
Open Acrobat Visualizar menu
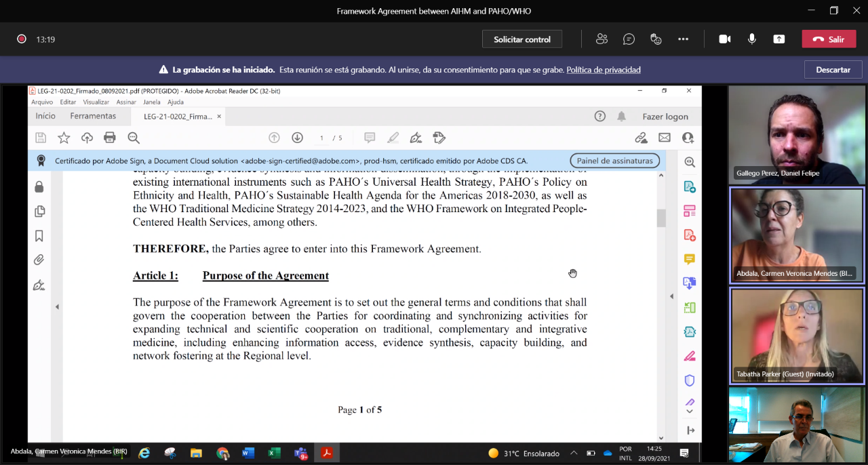pyautogui.click(x=96, y=102)
